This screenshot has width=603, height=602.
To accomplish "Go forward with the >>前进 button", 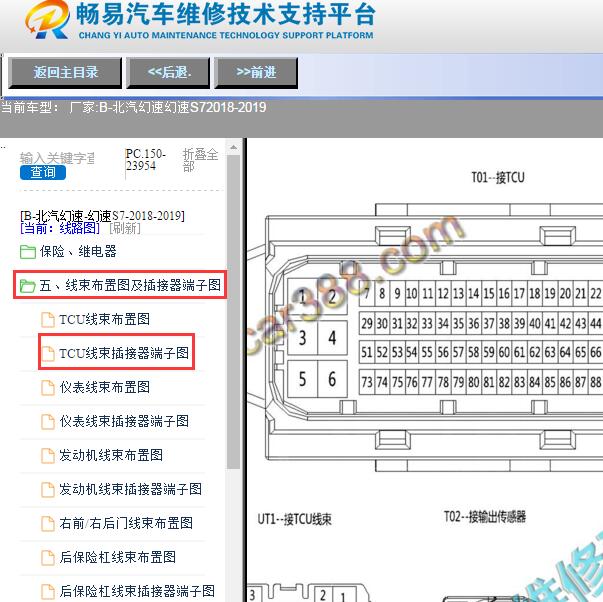I will pos(256,73).
